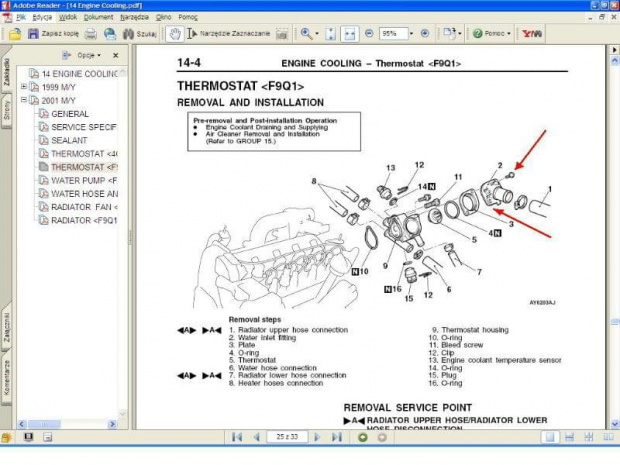Screen dimensions: 620x465
Task: Click the Zapisz kopię save icon
Action: click(33, 34)
